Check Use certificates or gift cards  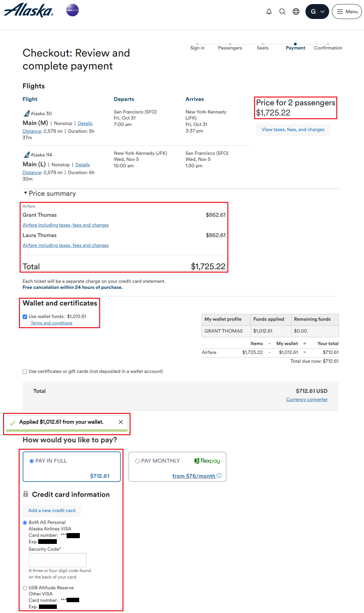(25, 372)
